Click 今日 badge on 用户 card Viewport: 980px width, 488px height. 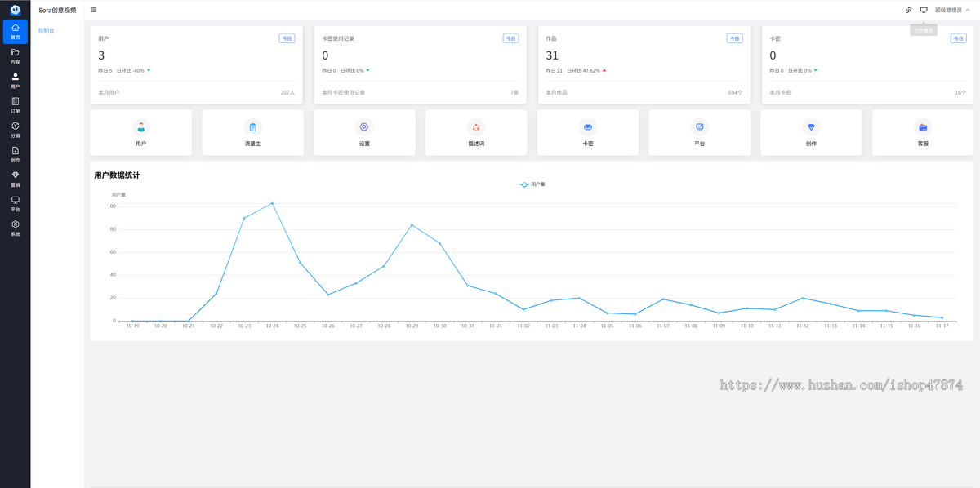pyautogui.click(x=287, y=38)
